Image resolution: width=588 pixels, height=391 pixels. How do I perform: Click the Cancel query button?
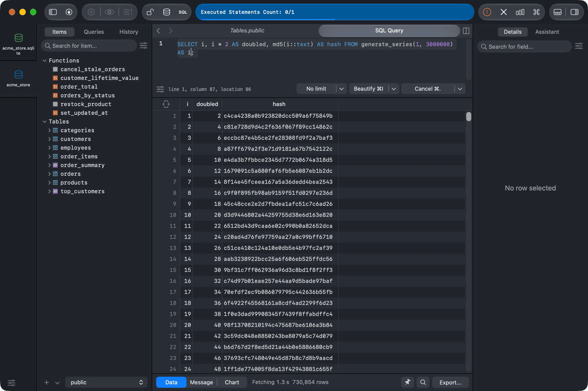pos(428,89)
